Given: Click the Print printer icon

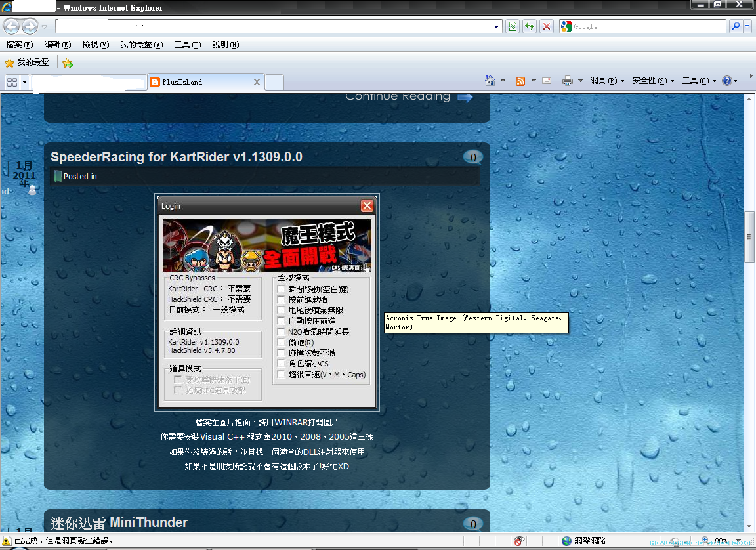Looking at the screenshot, I should point(568,81).
